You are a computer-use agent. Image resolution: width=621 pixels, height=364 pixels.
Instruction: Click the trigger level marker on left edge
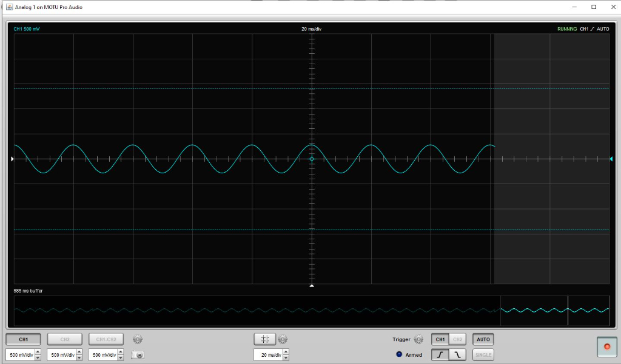point(12,159)
